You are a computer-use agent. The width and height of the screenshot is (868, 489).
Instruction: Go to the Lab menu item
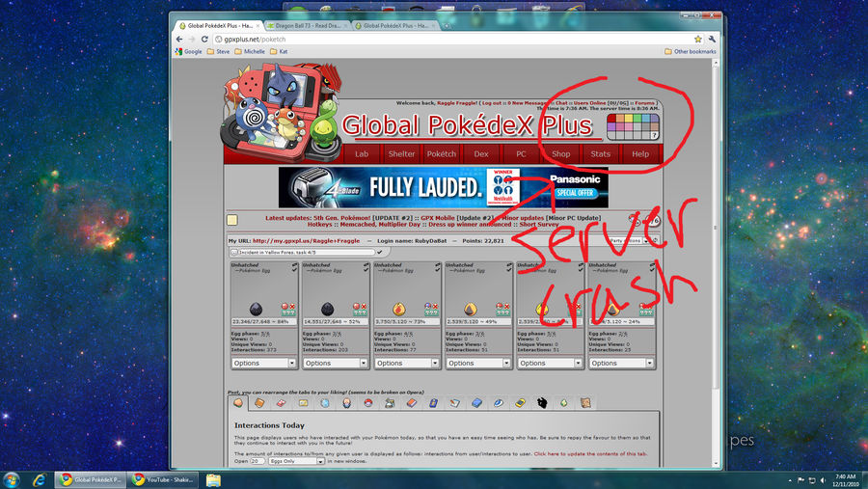click(362, 154)
